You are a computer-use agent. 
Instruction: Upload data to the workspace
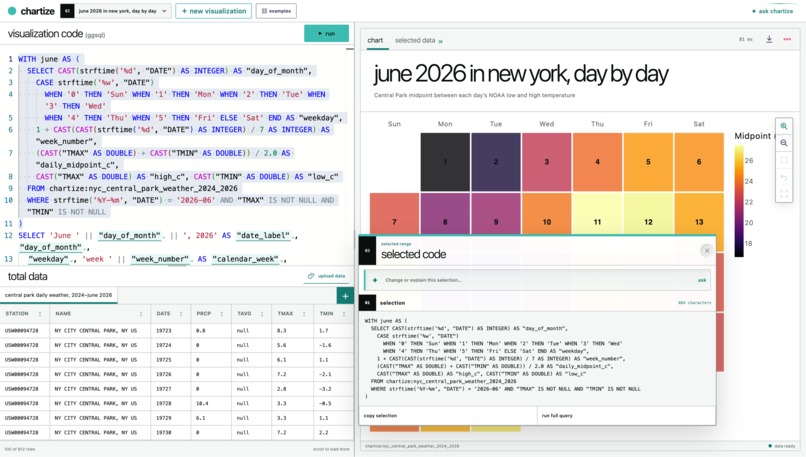327,276
